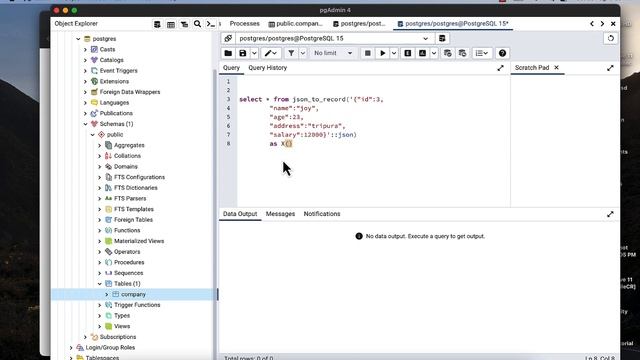Maximize the Data Output panel
Viewport: 640px width, 360px height.
(610, 214)
